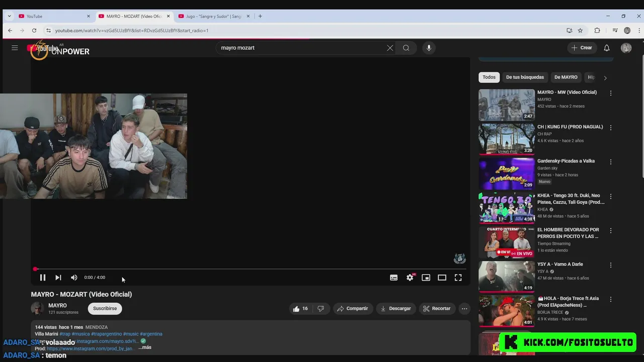Toggle subtitles on the player
The height and width of the screenshot is (362, 644).
[394, 278]
